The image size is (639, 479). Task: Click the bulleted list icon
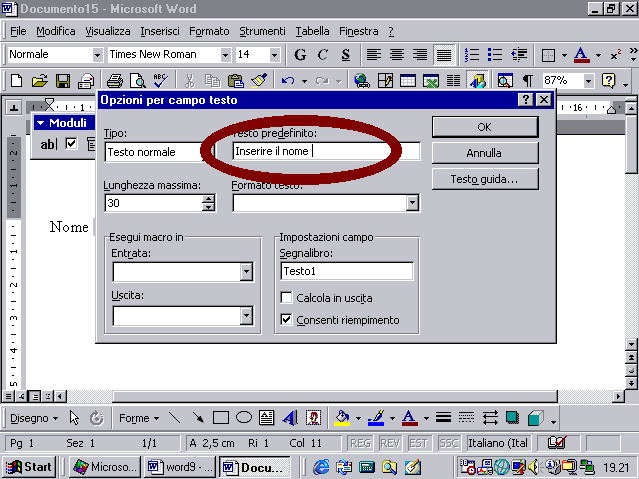tap(495, 55)
